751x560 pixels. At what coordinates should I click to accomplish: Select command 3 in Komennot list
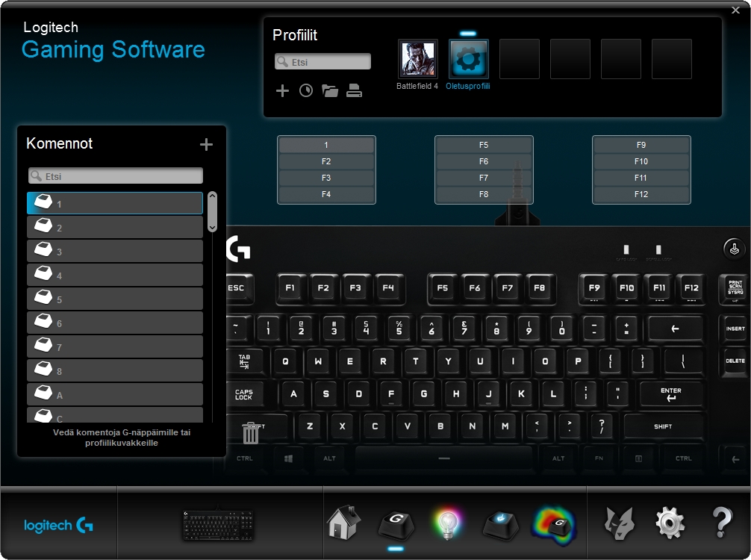115,251
